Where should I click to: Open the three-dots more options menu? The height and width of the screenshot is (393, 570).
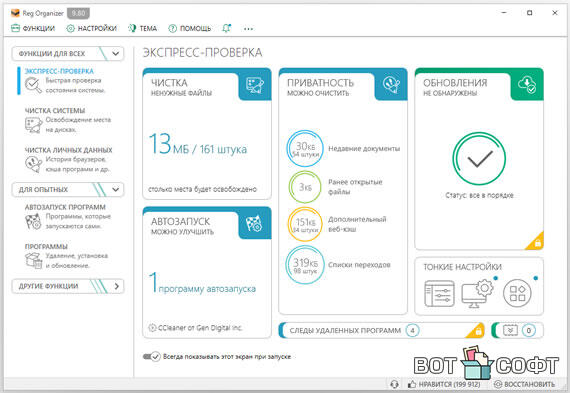[x=248, y=29]
